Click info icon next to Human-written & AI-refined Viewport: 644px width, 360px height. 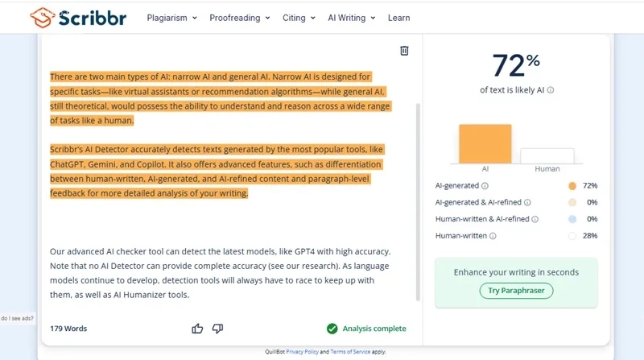tap(535, 219)
